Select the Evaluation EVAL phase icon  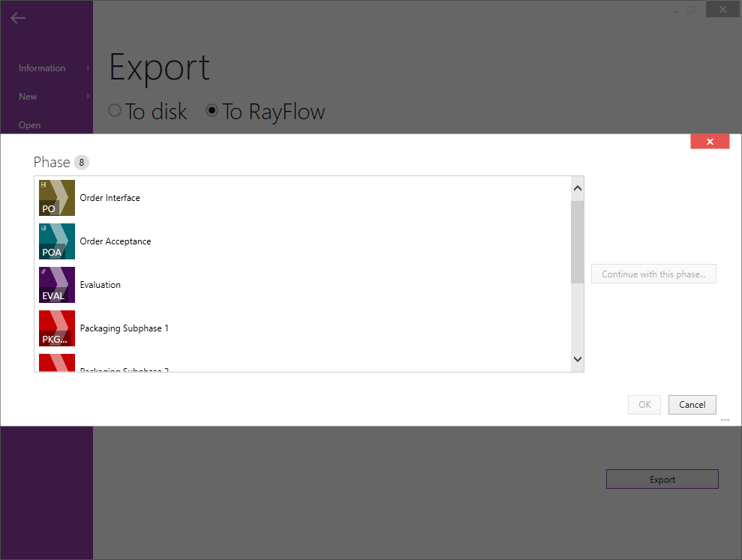(x=57, y=285)
